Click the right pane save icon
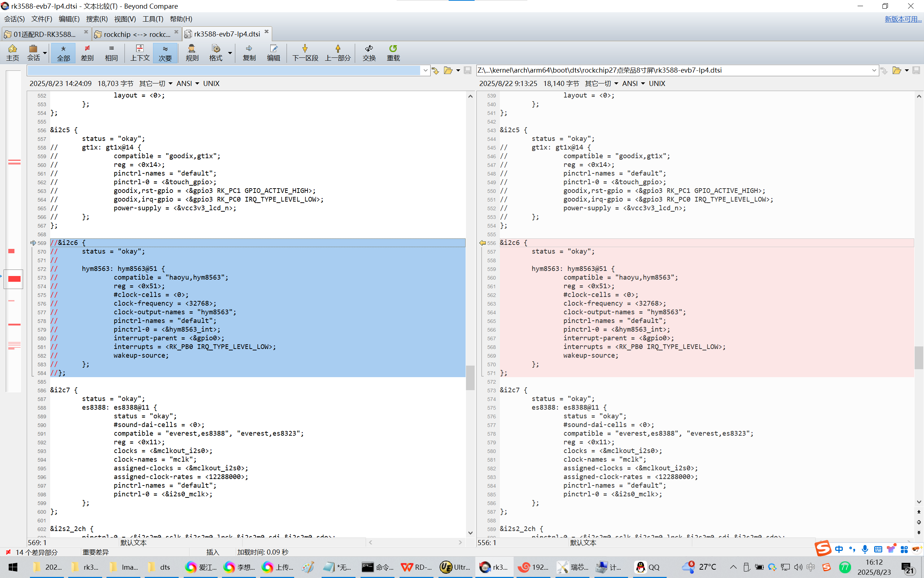The image size is (924, 578). point(916,70)
